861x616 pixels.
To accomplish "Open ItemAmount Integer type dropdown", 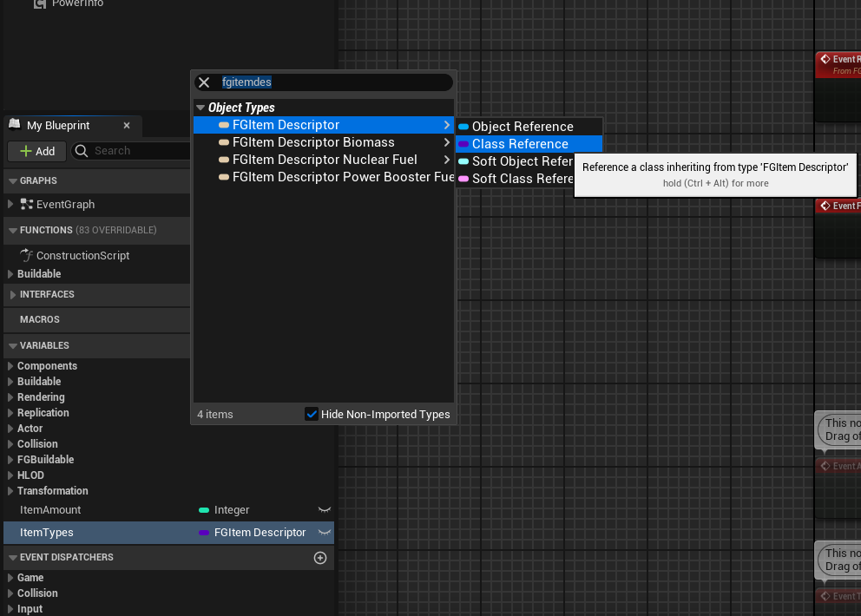I will pyautogui.click(x=224, y=510).
